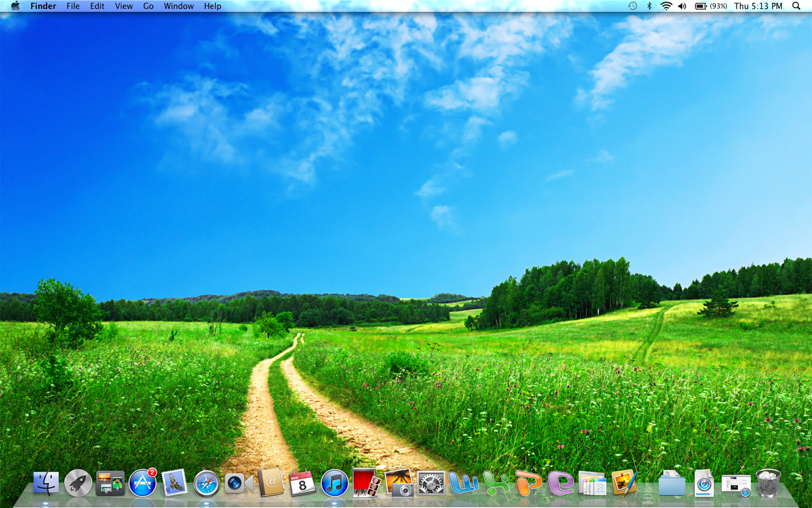This screenshot has height=508, width=812.
Task: Open the Trash in the Dock
Action: 768,483
